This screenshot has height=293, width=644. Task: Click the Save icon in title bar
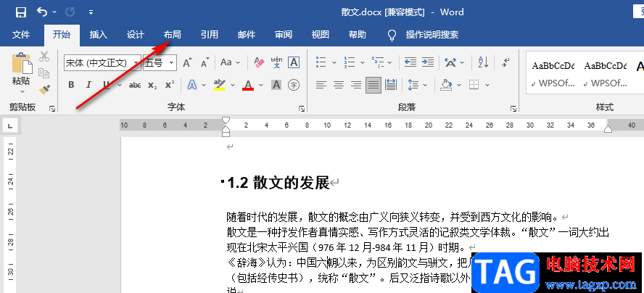click(20, 12)
